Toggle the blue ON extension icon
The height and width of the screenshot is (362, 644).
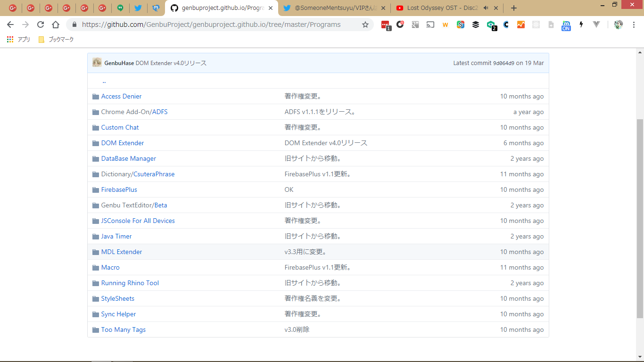566,25
